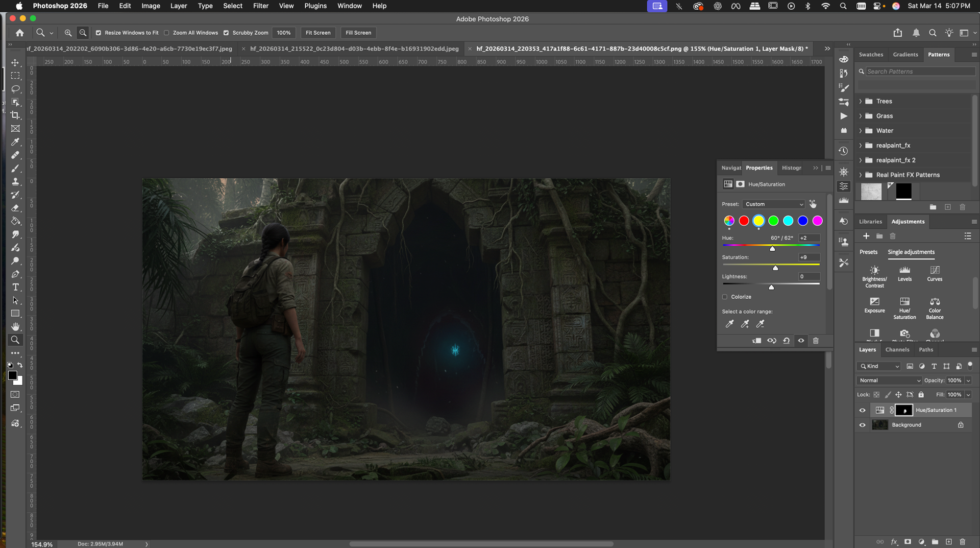The image size is (980, 548).
Task: Delete the adjustment with Properties trash icon
Action: [x=816, y=341]
